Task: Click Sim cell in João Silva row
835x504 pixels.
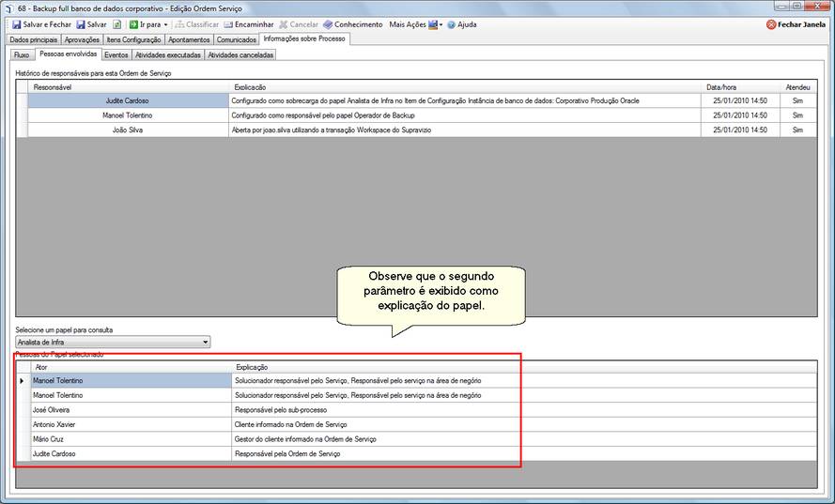Action: click(797, 130)
